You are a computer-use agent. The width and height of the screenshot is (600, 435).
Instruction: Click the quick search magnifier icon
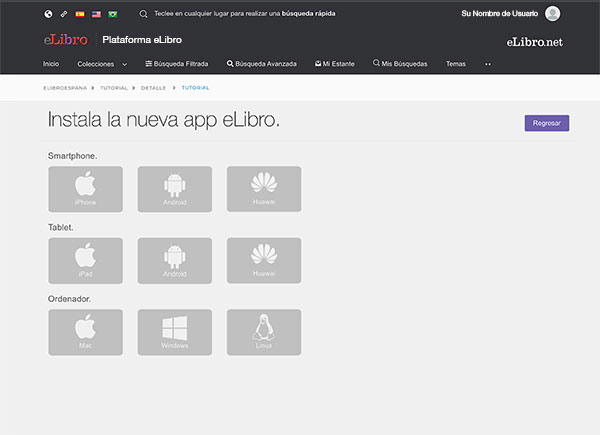(x=143, y=14)
